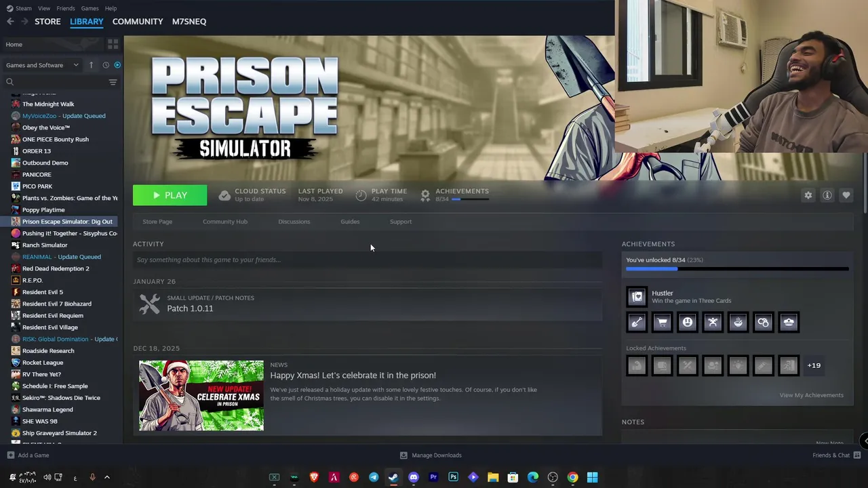Open the Guides link
The height and width of the screenshot is (488, 868).
(350, 222)
